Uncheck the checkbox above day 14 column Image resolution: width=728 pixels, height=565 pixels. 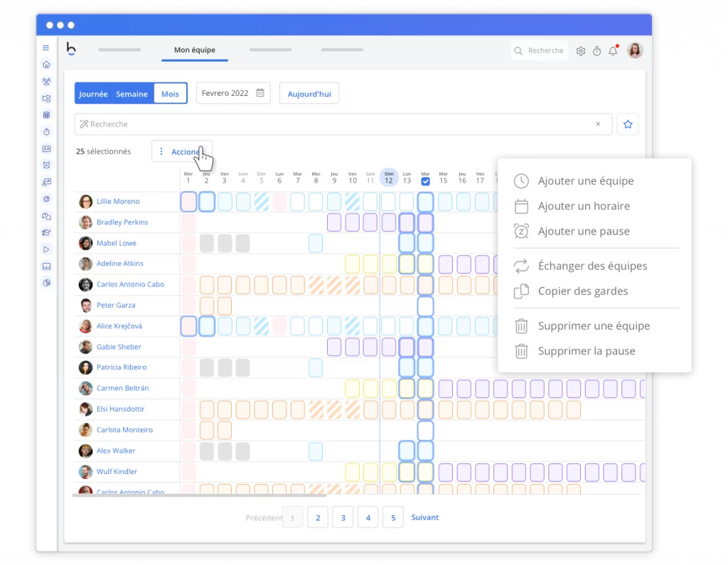click(x=425, y=181)
